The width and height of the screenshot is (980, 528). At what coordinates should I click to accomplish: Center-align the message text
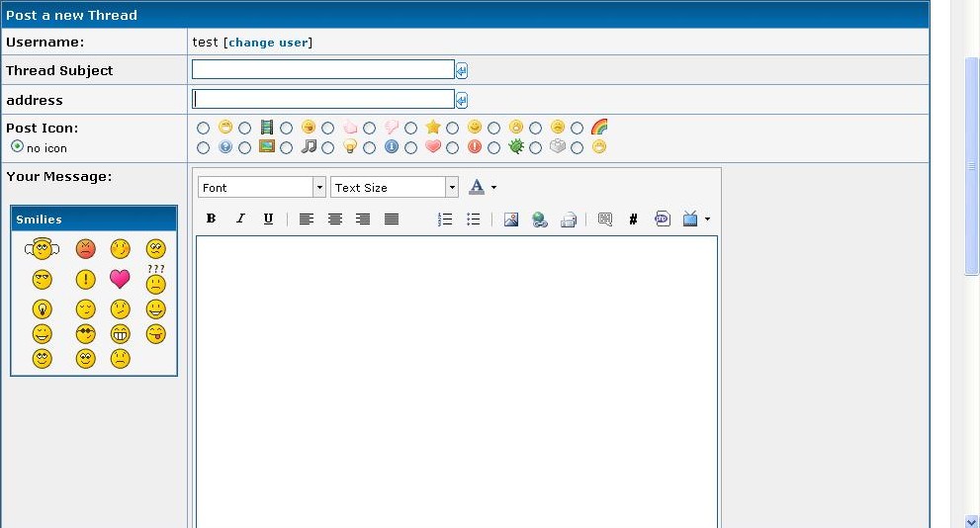click(335, 220)
